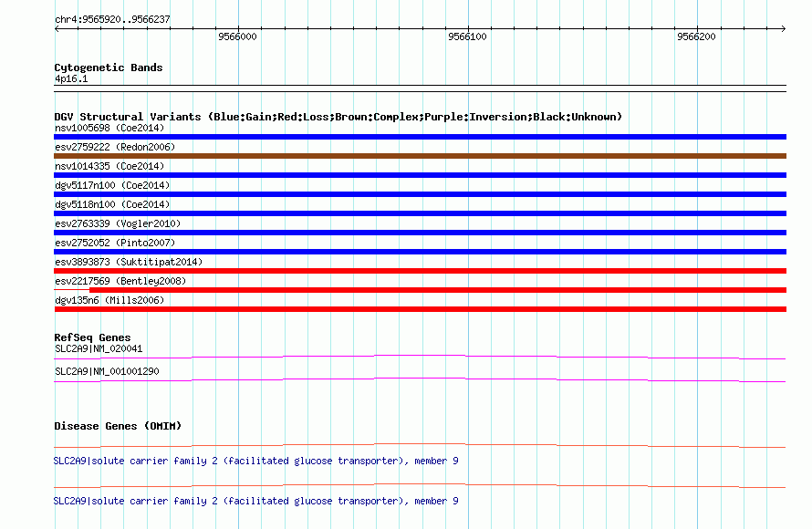Click the 9566200 ruler position label

click(x=696, y=36)
